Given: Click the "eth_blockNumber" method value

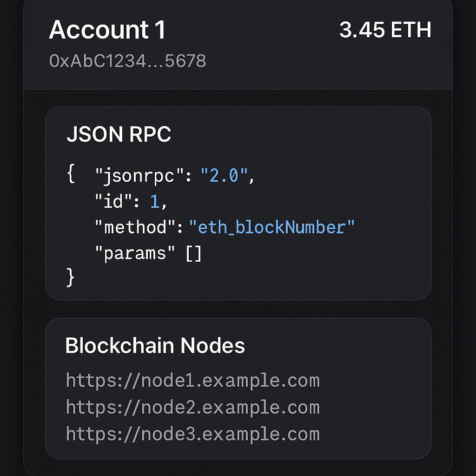Looking at the screenshot, I should pos(271,227).
